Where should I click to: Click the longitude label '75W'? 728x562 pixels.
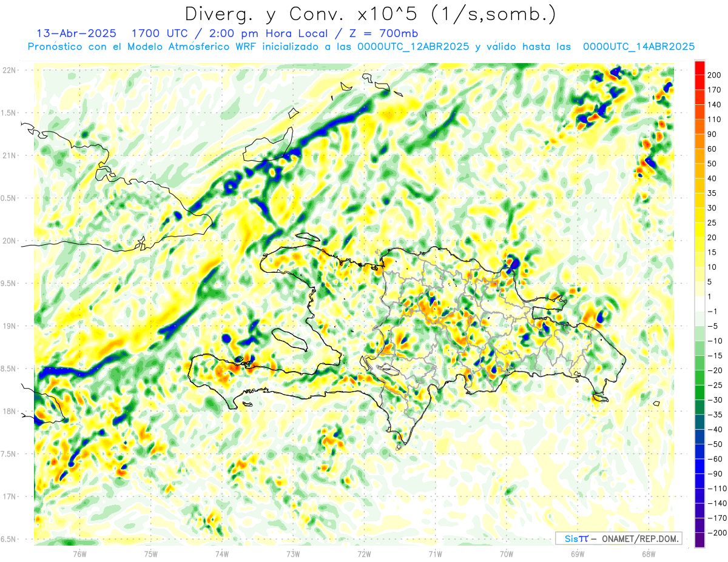(x=151, y=554)
